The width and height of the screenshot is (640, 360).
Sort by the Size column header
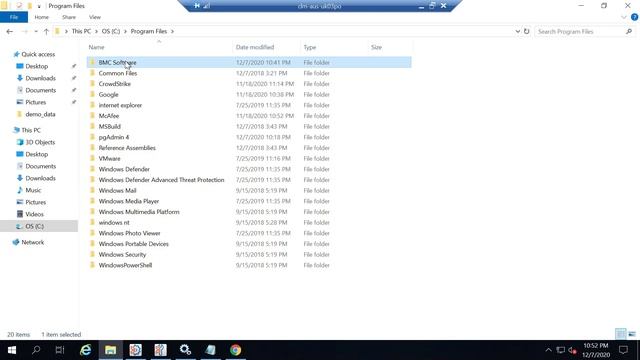tap(376, 47)
